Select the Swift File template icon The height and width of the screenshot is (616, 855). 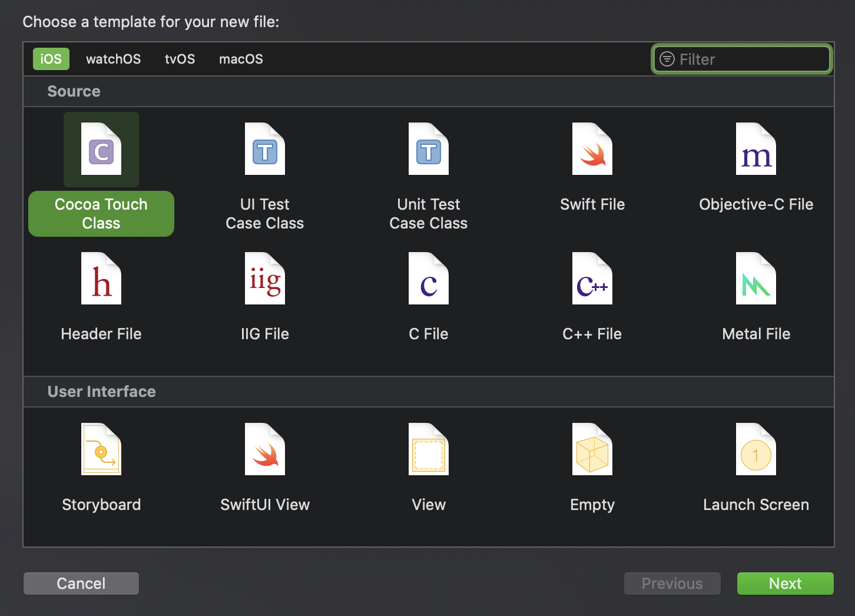click(592, 149)
